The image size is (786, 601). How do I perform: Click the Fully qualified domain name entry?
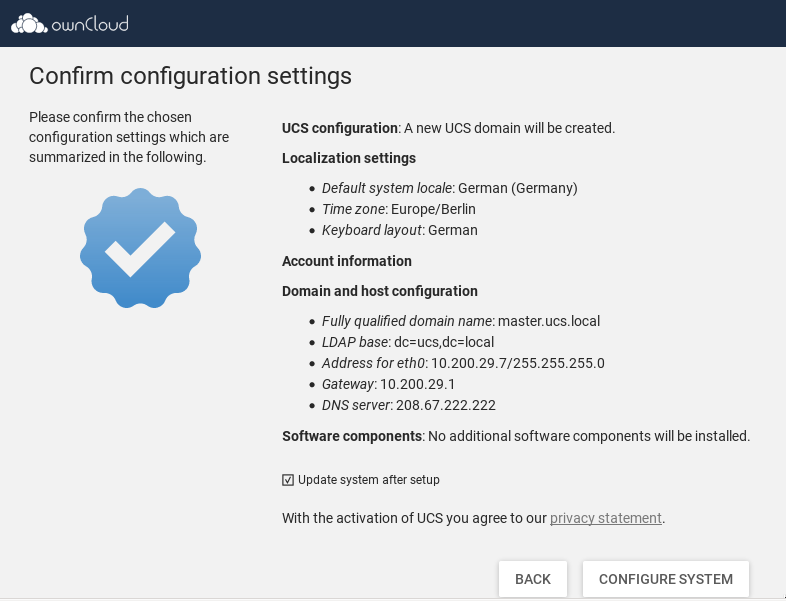pos(460,321)
